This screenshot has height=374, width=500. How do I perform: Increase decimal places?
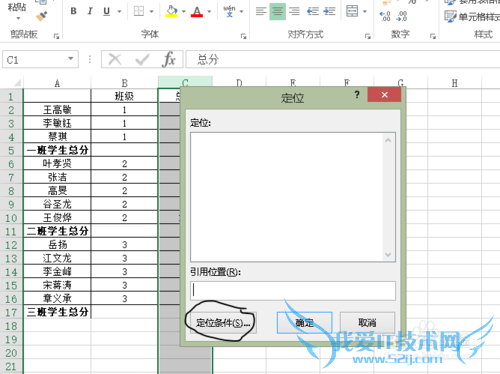(385, 16)
